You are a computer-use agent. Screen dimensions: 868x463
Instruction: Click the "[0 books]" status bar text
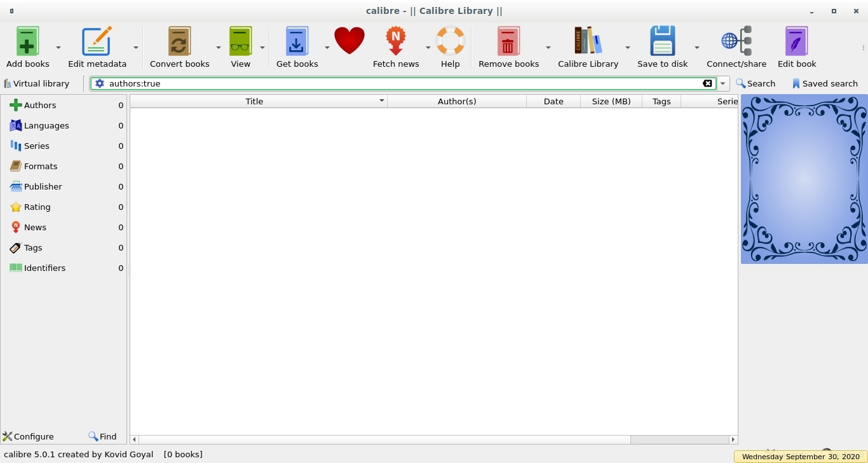click(x=183, y=454)
